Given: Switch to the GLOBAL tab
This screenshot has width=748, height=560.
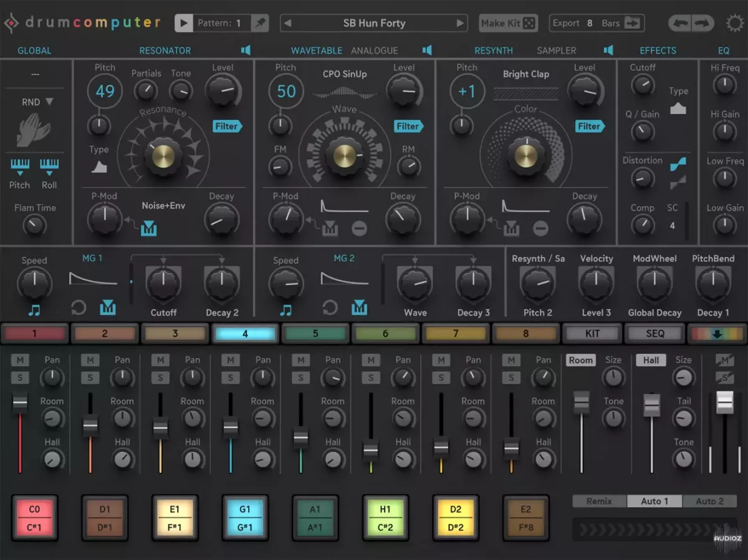Looking at the screenshot, I should (x=34, y=51).
